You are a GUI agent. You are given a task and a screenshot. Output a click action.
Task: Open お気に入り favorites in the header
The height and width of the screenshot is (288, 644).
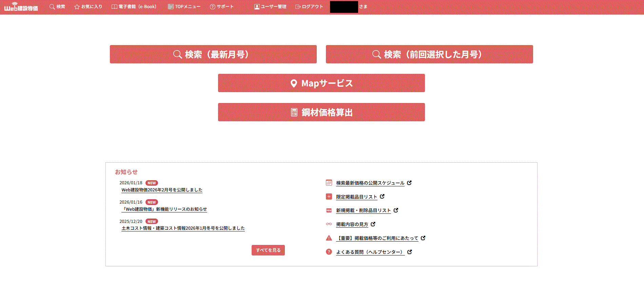coord(88,7)
